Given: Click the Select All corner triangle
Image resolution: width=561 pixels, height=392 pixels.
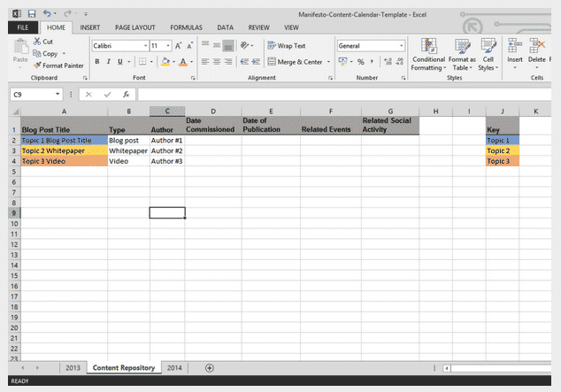Looking at the screenshot, I should 15,111.
